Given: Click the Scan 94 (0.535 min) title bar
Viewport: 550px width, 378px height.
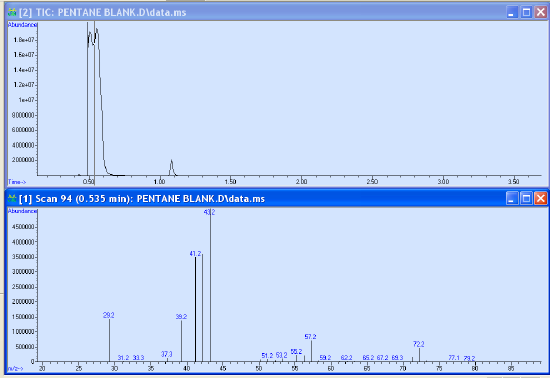Looking at the screenshot, I should [275, 199].
